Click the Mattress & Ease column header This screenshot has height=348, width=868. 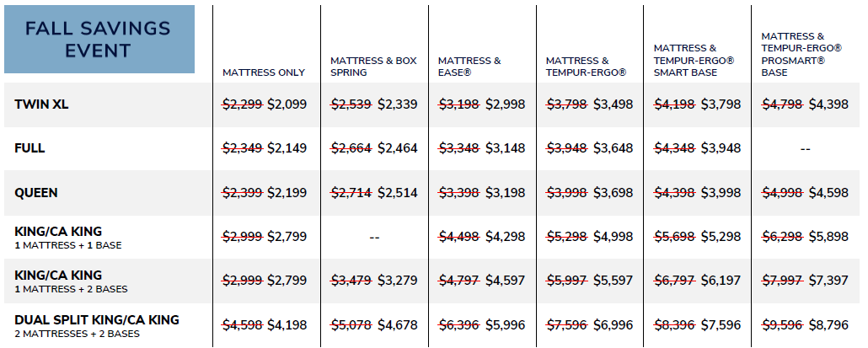pyautogui.click(x=469, y=67)
